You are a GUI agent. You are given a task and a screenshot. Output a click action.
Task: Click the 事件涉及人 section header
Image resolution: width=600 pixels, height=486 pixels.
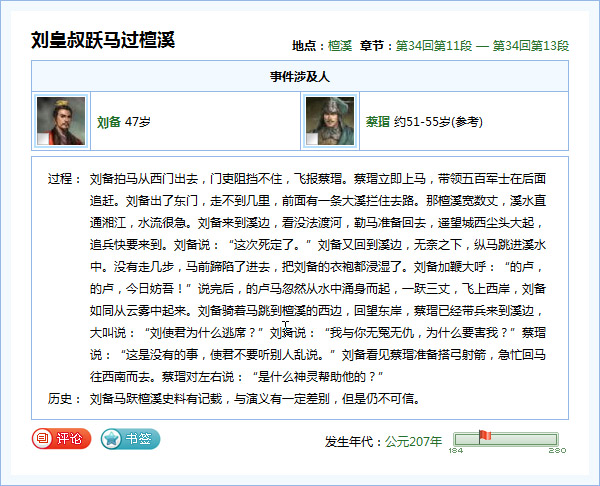(x=300, y=76)
